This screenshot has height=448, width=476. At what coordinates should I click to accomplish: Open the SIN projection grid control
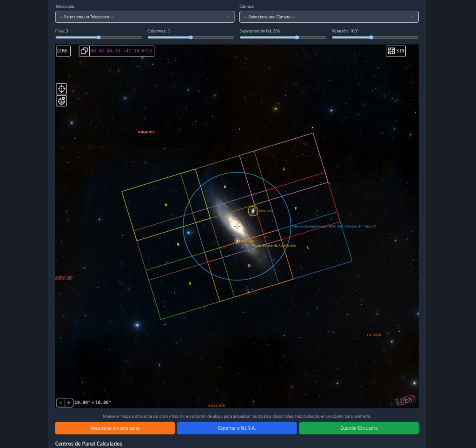tap(396, 51)
